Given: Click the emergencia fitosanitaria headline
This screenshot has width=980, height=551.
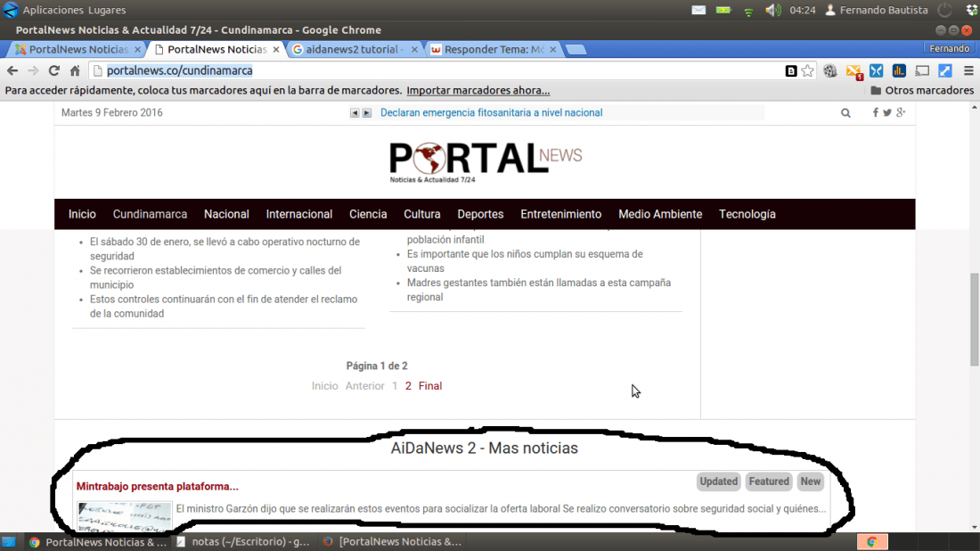Looking at the screenshot, I should coord(491,112).
